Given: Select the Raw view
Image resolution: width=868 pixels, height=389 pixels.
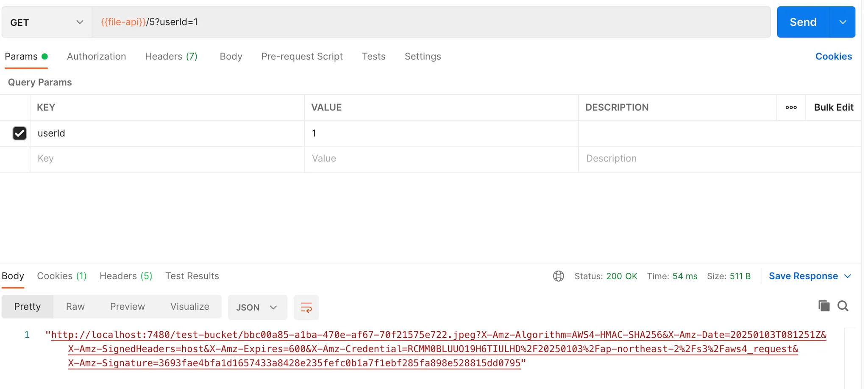Looking at the screenshot, I should [75, 307].
